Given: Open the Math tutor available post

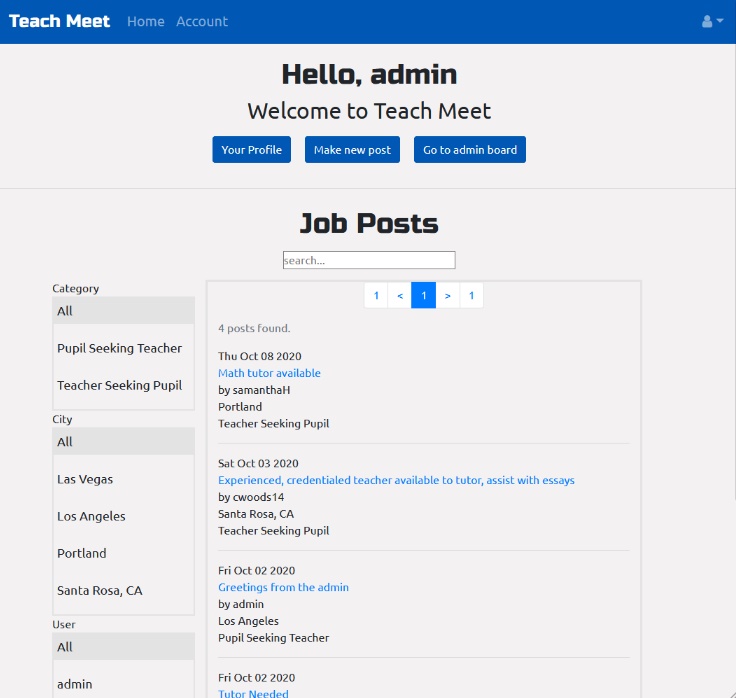Looking at the screenshot, I should pos(269,373).
